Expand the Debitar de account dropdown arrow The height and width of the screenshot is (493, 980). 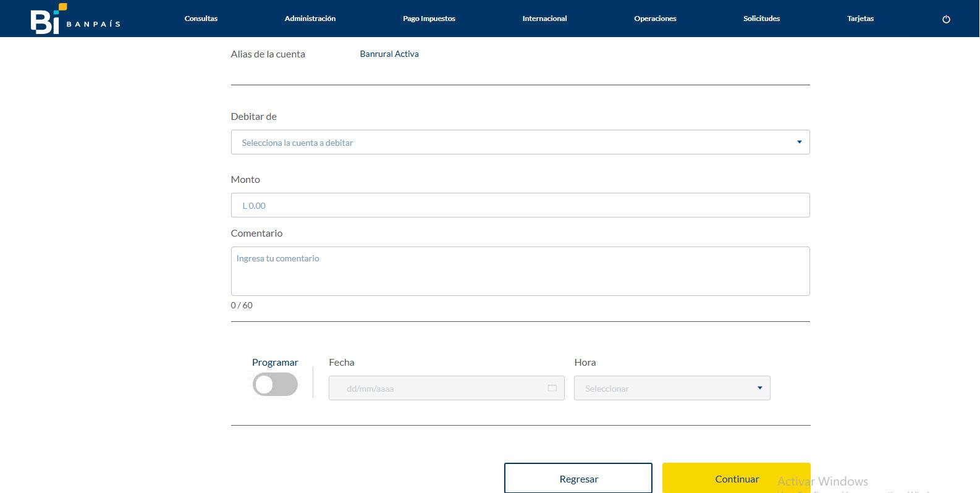coord(799,142)
